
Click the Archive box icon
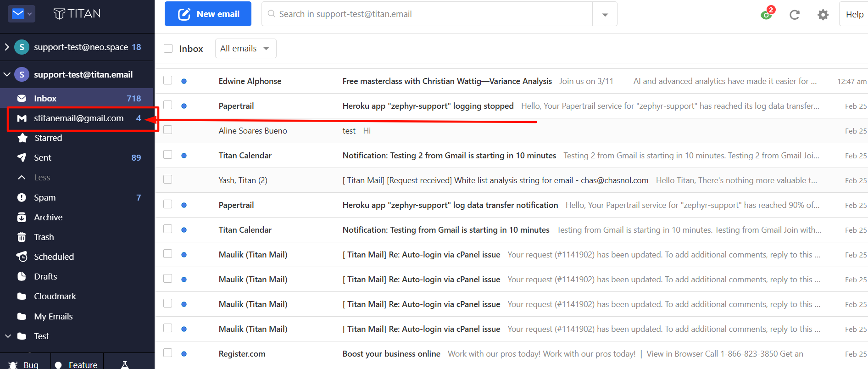click(22, 217)
